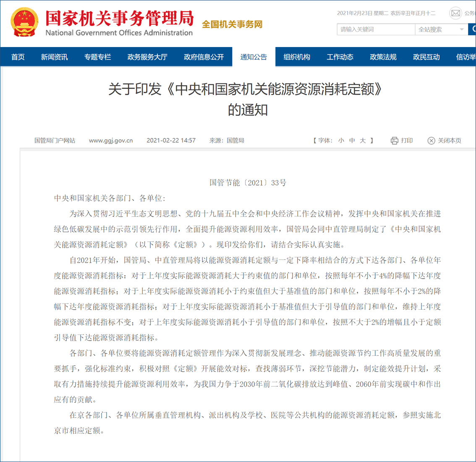Image resolution: width=476 pixels, height=462 pixels.
Task: Open the mail envelope icon
Action: click(455, 13)
